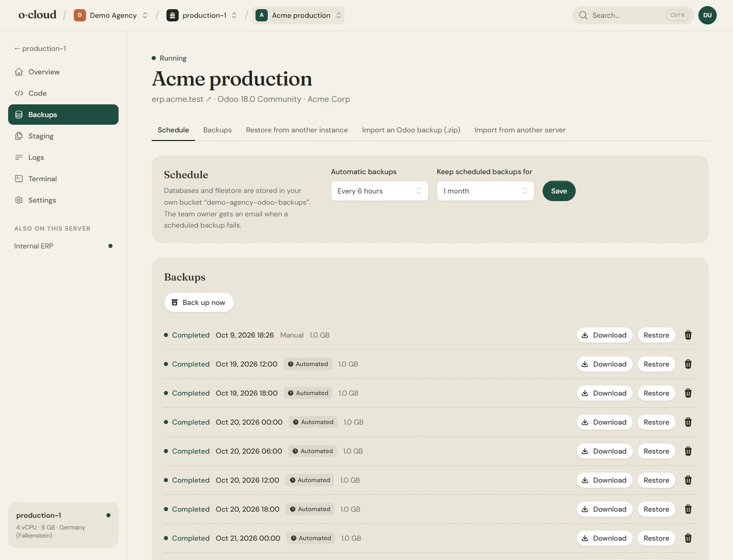733x560 pixels.
Task: Download the Oct 20, 2026 06:00 backup
Action: point(605,451)
